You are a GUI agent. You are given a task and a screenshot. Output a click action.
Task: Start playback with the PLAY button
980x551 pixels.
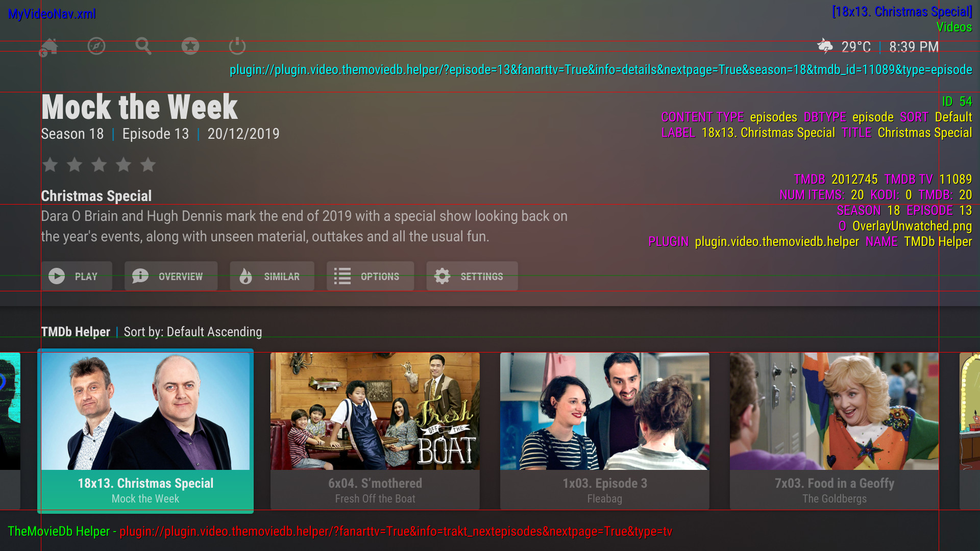(77, 276)
